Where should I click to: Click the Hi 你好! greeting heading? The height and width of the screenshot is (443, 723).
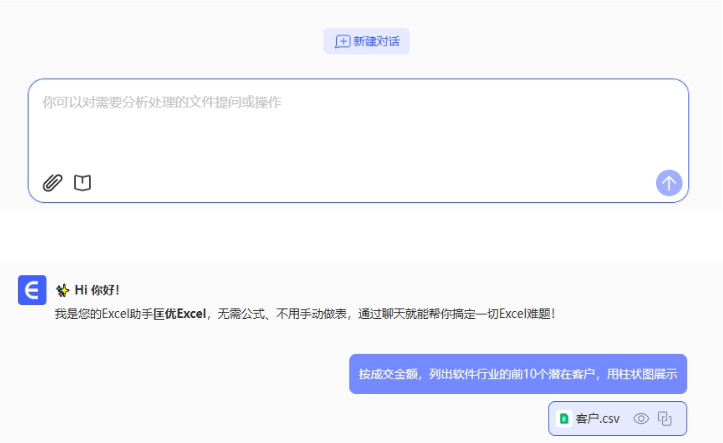click(88, 290)
